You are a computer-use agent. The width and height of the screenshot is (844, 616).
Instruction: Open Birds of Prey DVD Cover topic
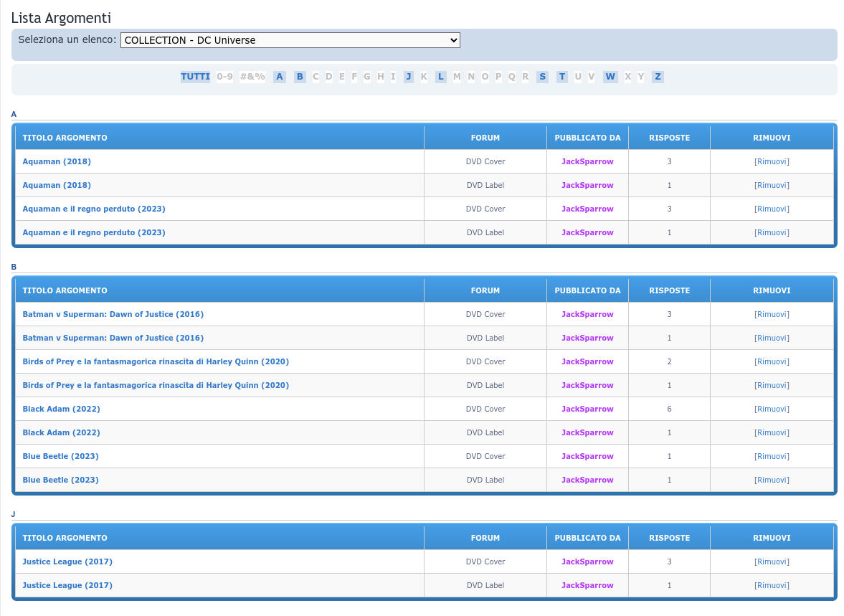[x=156, y=361]
